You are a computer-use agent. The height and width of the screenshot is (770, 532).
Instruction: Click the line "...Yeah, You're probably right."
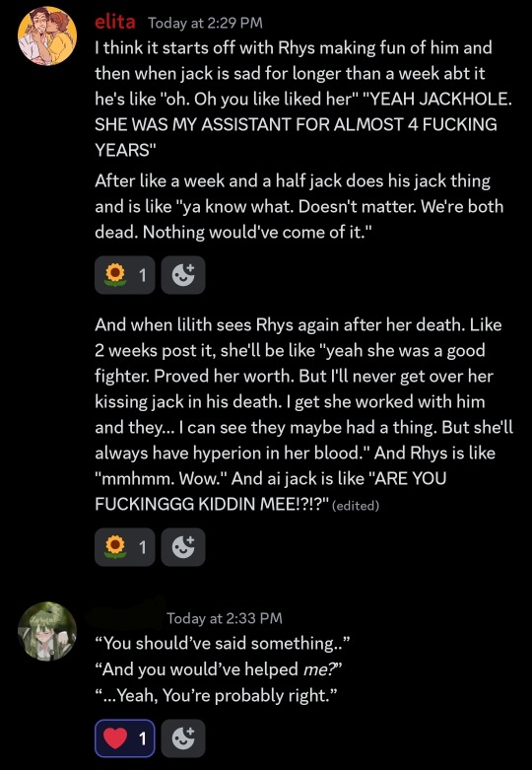point(217,695)
